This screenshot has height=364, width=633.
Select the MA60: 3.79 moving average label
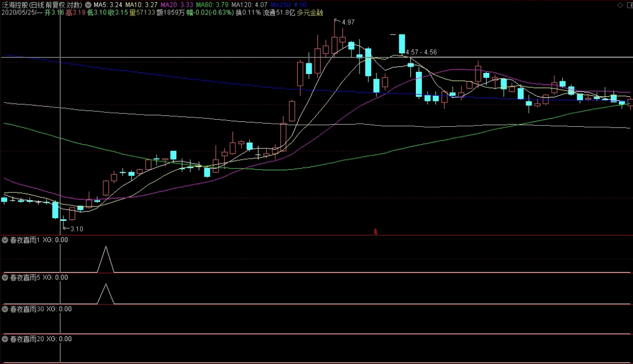coord(212,5)
